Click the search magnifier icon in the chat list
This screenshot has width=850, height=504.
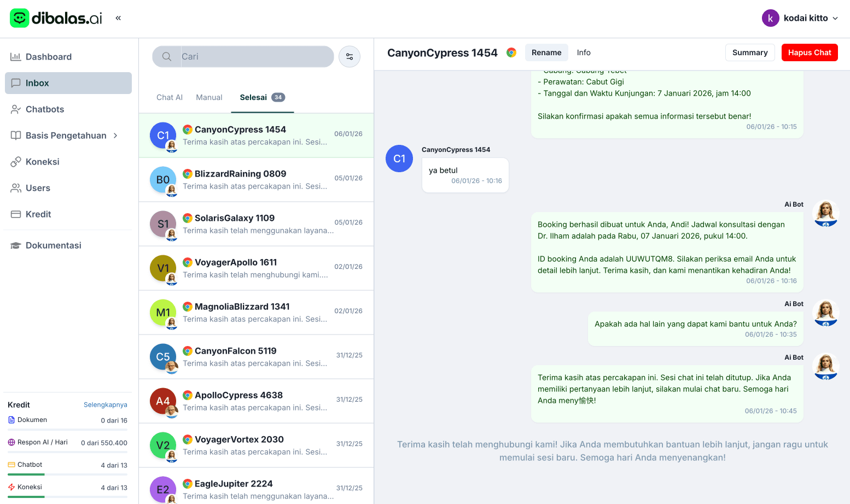(x=166, y=56)
